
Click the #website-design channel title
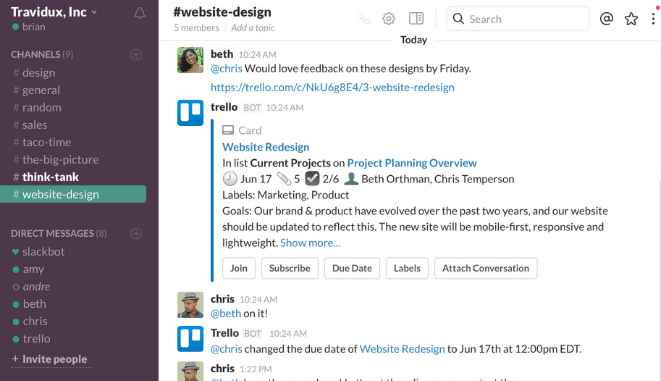tap(222, 12)
